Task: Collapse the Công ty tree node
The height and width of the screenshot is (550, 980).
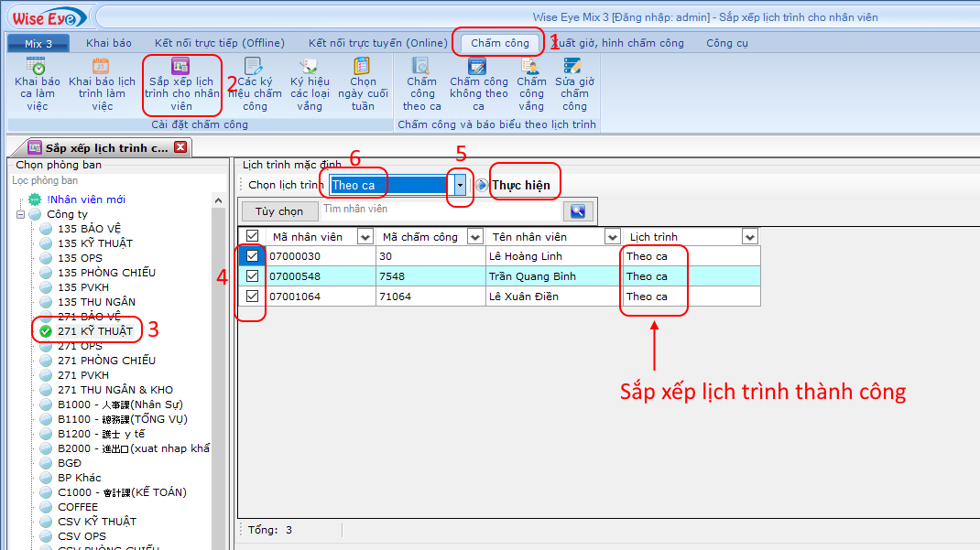Action: click(21, 214)
